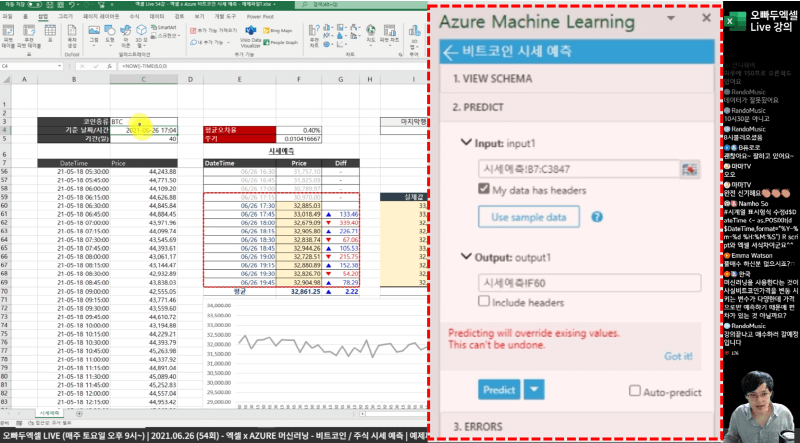Switch to the 수식 (Formulas) tab
The image size is (800, 443).
click(134, 16)
